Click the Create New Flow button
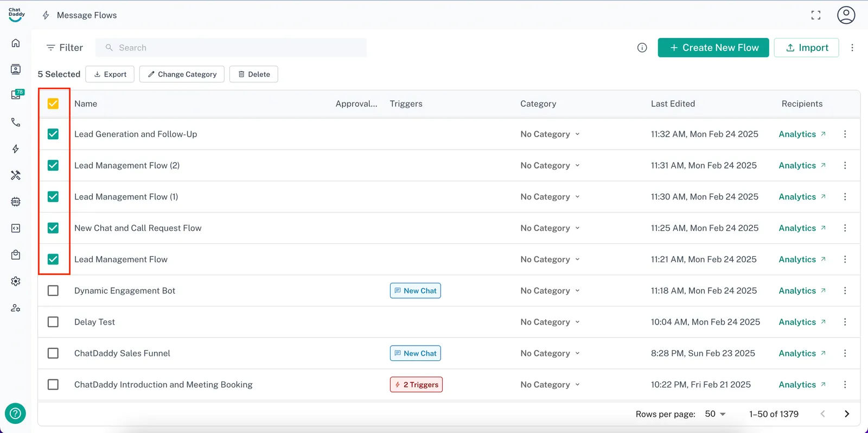Viewport: 868px width, 433px height. point(713,48)
